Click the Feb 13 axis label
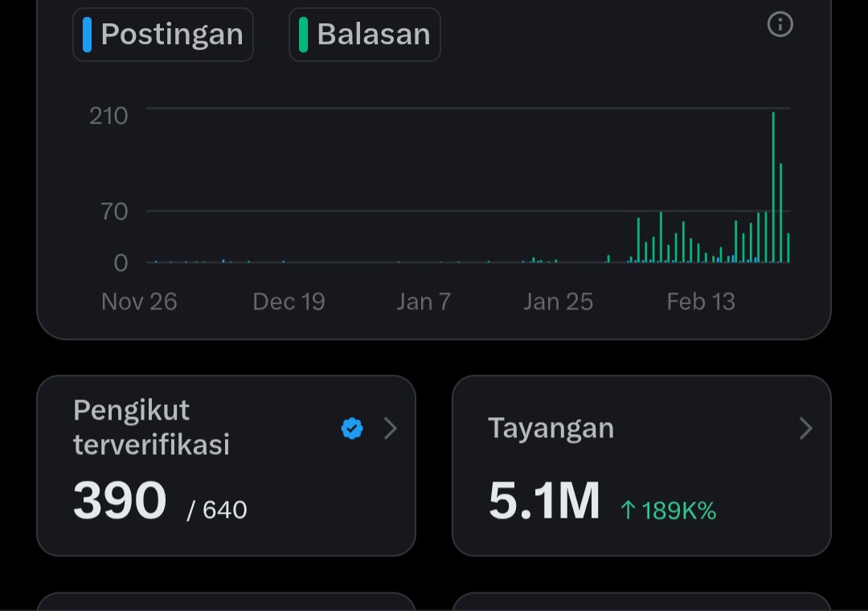Screen dimensions: 868x611 701,302
